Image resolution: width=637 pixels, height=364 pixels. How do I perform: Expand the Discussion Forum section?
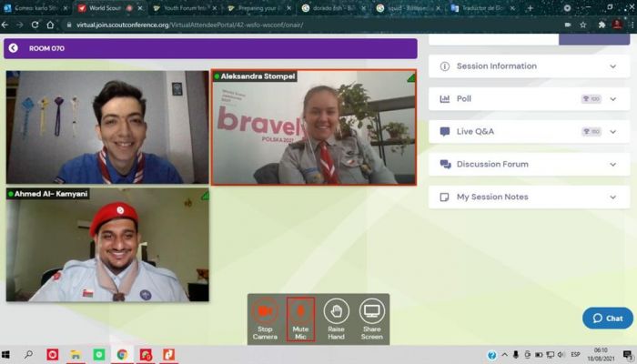click(530, 164)
